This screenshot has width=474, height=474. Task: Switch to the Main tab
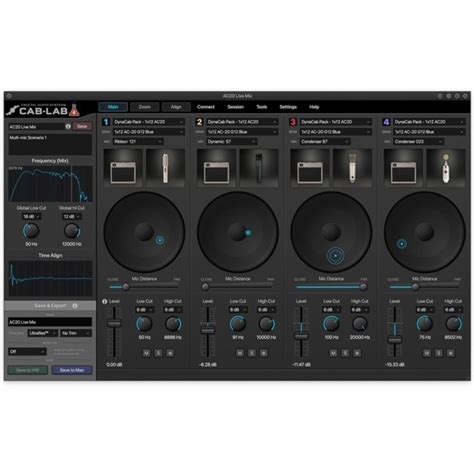[x=113, y=107]
